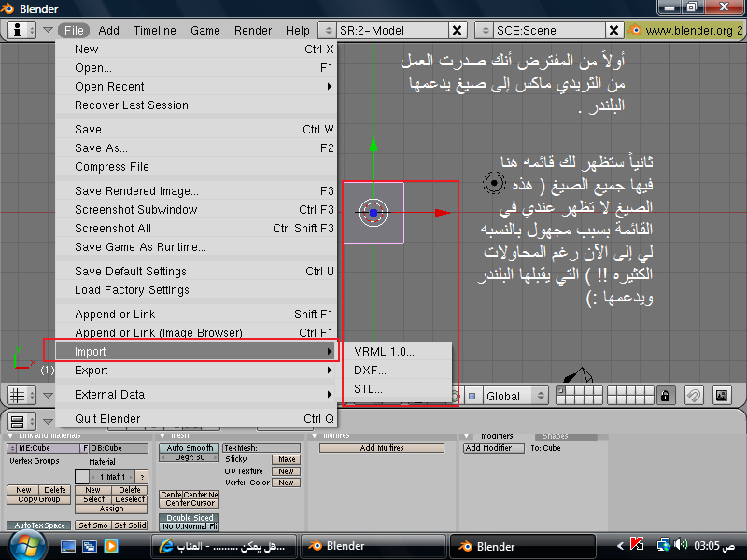Select the Import menu entry
The height and width of the screenshot is (560, 747).
click(x=197, y=352)
